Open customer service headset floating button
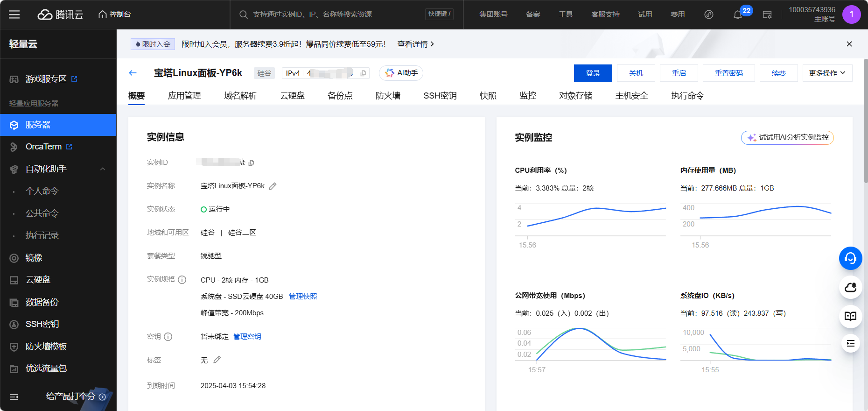Screen dimensions: 868x411 850,258
